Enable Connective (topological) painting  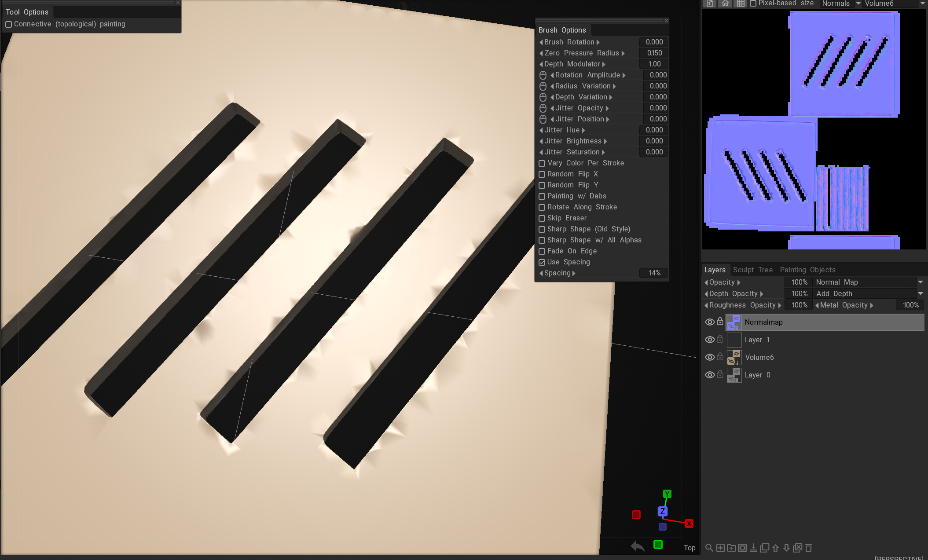9,24
